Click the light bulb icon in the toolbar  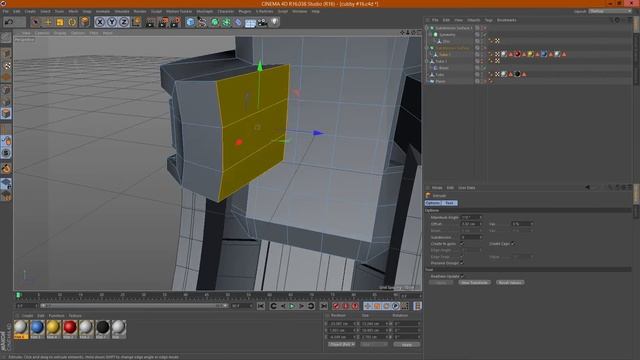click(275, 22)
